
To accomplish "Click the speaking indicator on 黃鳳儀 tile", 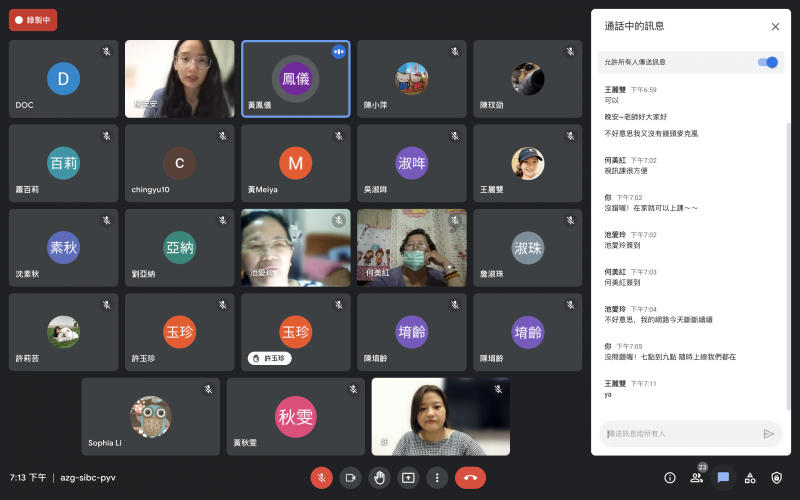I will coord(338,52).
